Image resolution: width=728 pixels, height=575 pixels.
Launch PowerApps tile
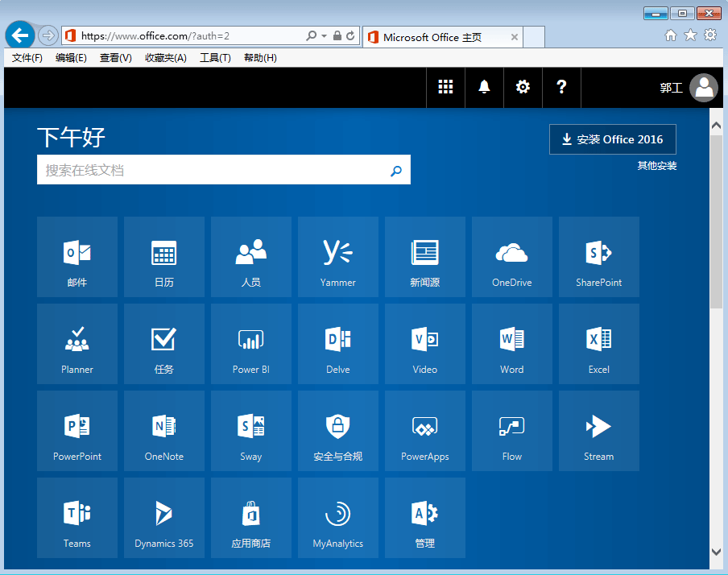(425, 431)
